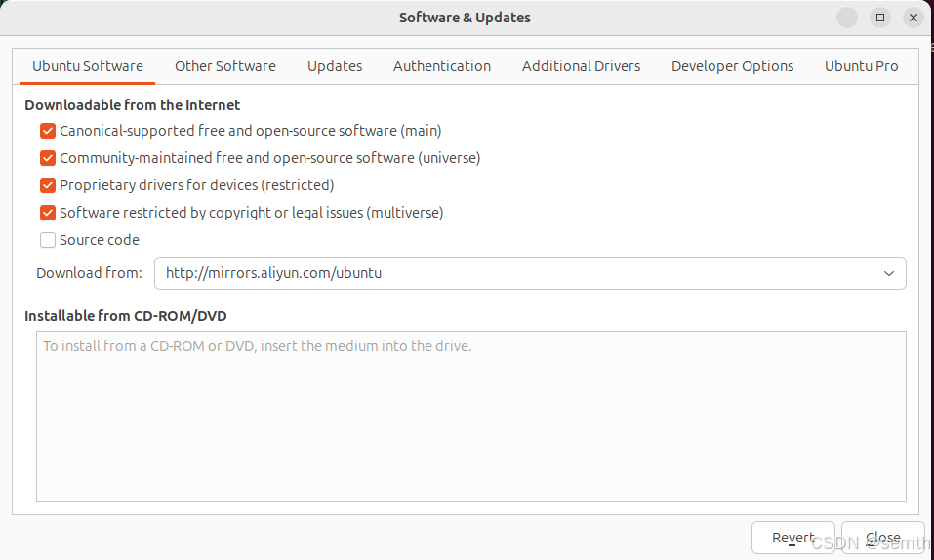Select the Authentication tab
This screenshot has height=560, width=934.
[442, 66]
